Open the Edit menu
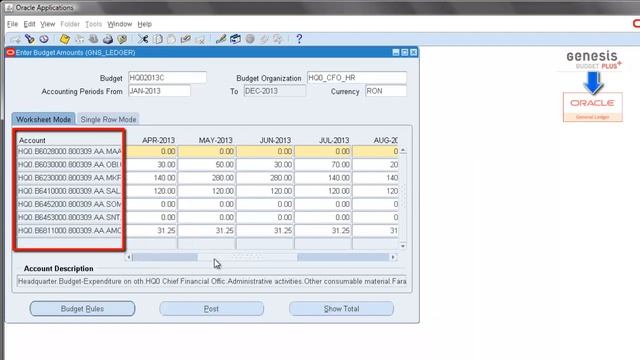 pos(29,24)
